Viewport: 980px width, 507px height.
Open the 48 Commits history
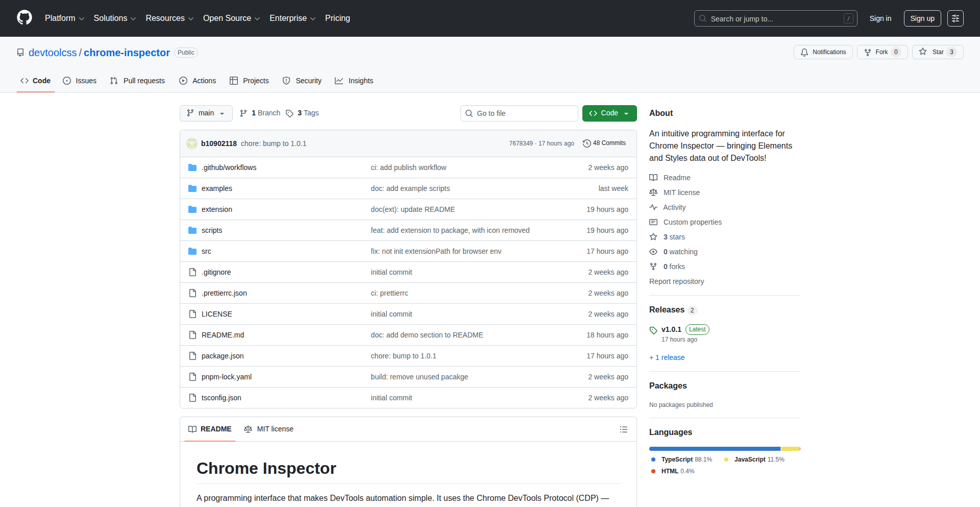604,143
